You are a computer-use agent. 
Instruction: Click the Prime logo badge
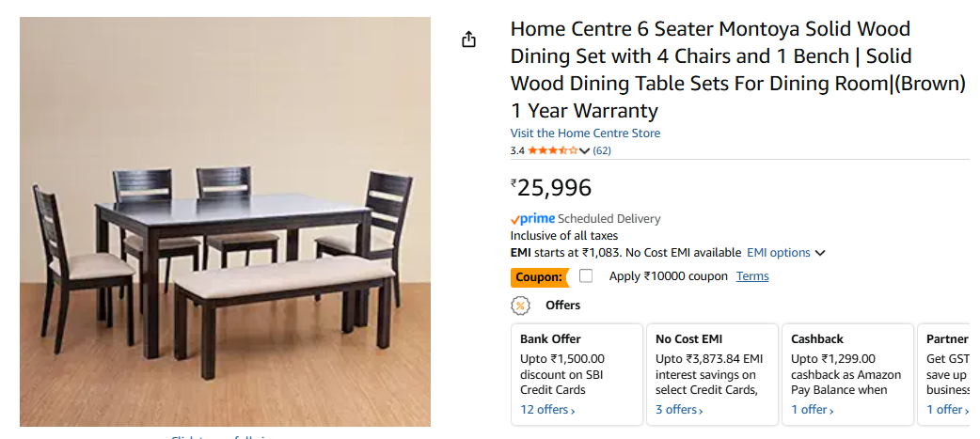532,219
